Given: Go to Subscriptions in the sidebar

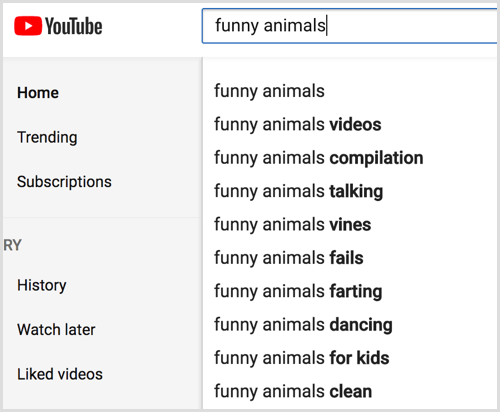Looking at the screenshot, I should click(64, 182).
